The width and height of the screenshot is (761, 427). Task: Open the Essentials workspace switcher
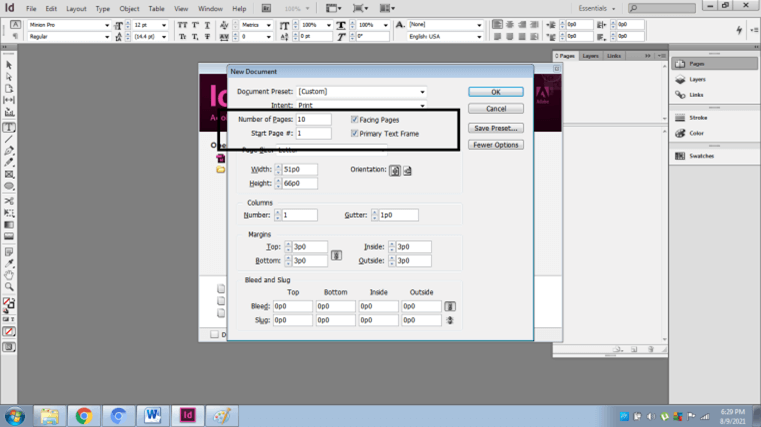tap(597, 8)
